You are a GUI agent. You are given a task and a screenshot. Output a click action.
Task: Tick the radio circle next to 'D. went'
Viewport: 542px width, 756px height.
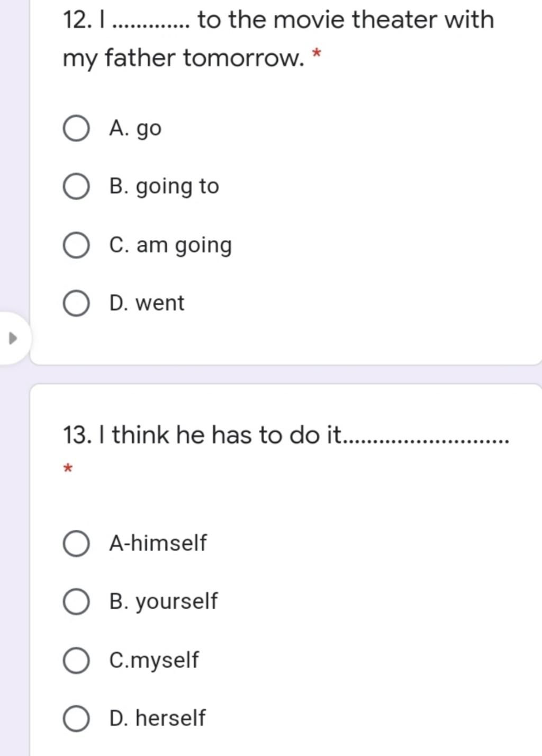pos(76,304)
